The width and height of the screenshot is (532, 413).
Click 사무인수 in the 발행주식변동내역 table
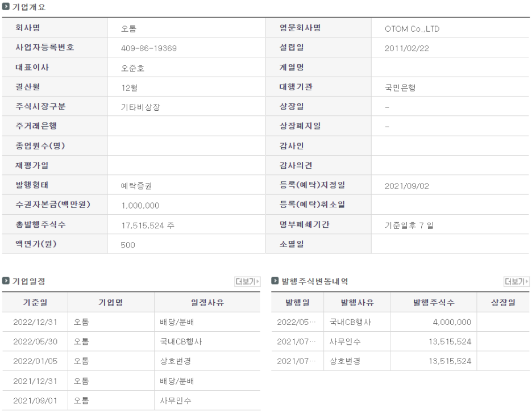coord(345,342)
